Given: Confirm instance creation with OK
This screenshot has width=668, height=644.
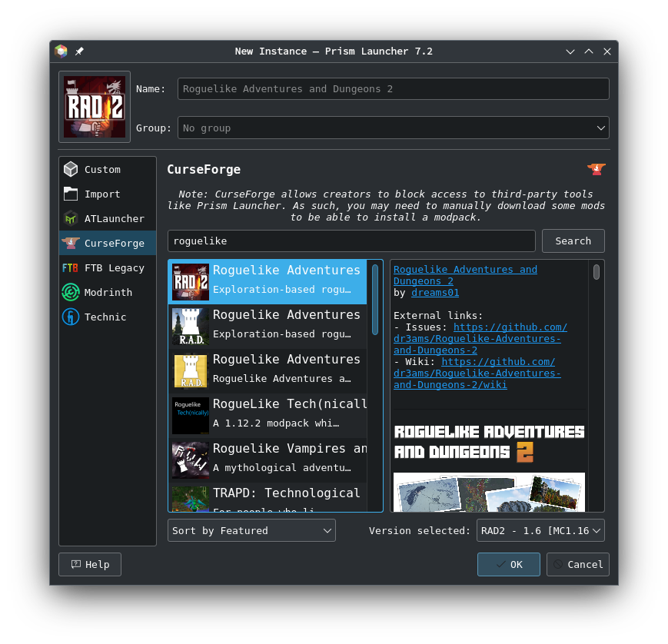Looking at the screenshot, I should pyautogui.click(x=508, y=564).
